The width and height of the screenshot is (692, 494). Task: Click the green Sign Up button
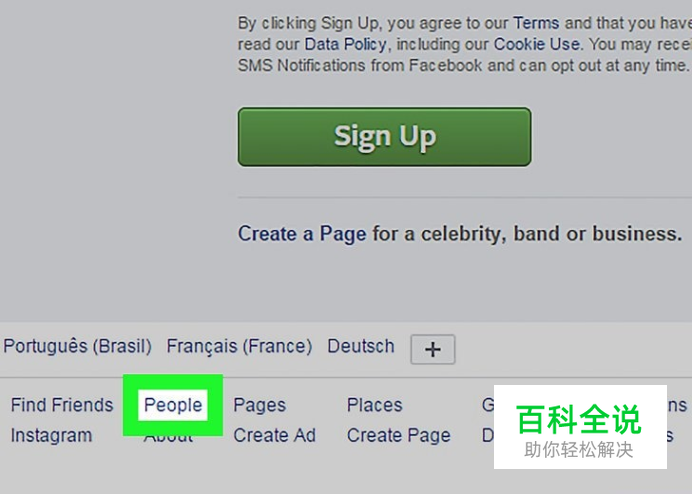point(384,137)
